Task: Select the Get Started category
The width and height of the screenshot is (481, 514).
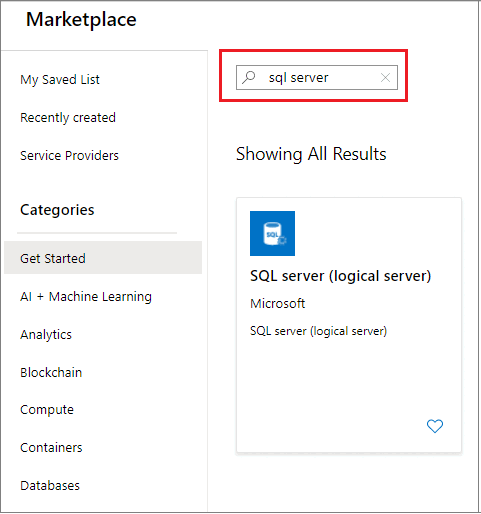Action: click(103, 258)
